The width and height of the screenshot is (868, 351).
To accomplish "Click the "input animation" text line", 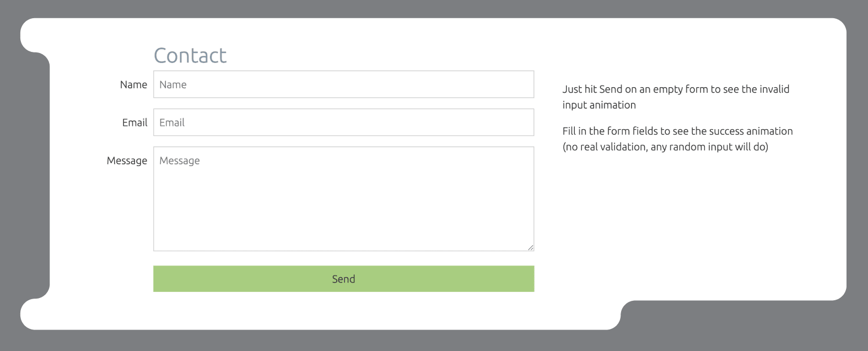I will click(599, 105).
